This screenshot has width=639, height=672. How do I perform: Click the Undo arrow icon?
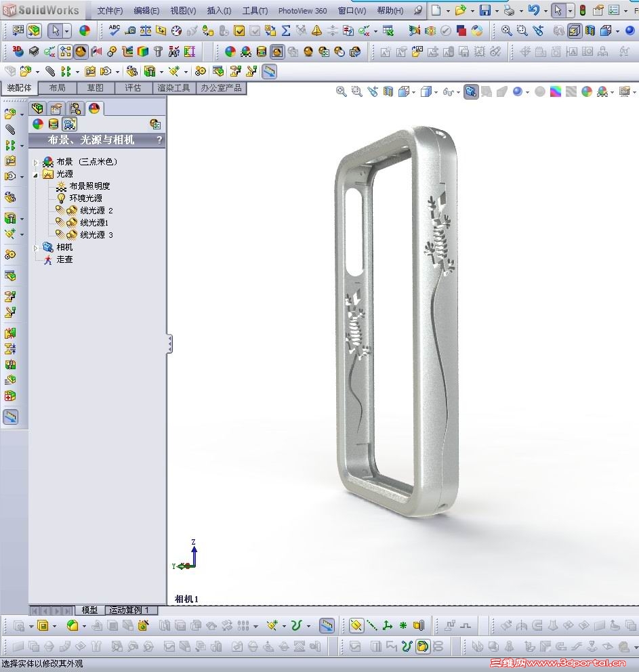[533, 10]
